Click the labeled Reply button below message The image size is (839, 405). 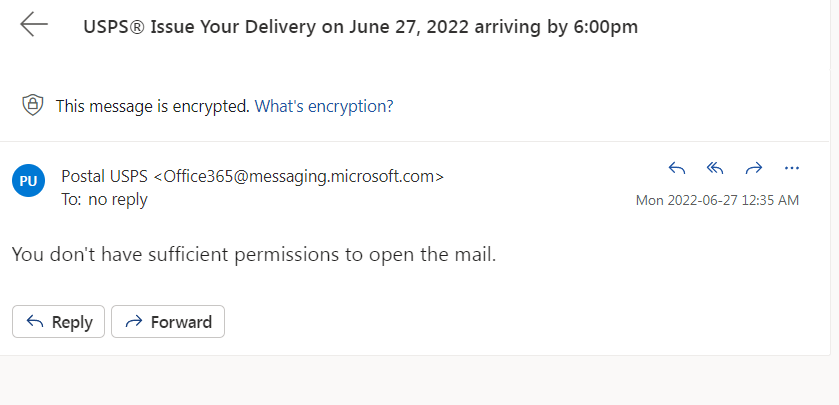click(58, 322)
